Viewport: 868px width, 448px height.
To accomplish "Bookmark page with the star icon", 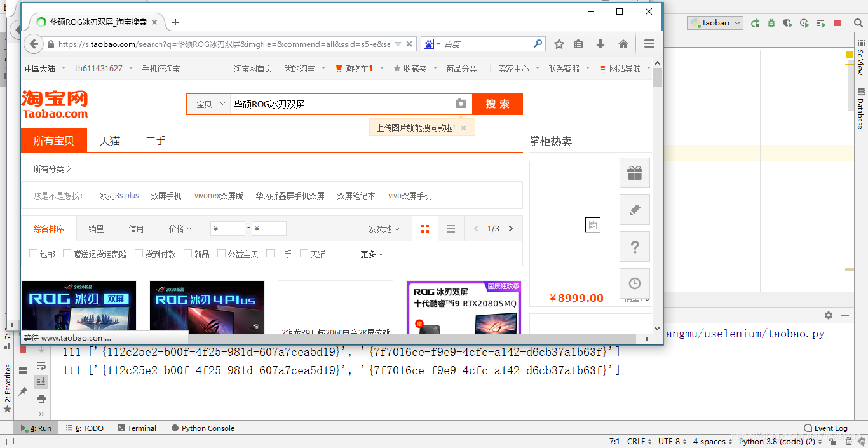I will click(x=559, y=44).
